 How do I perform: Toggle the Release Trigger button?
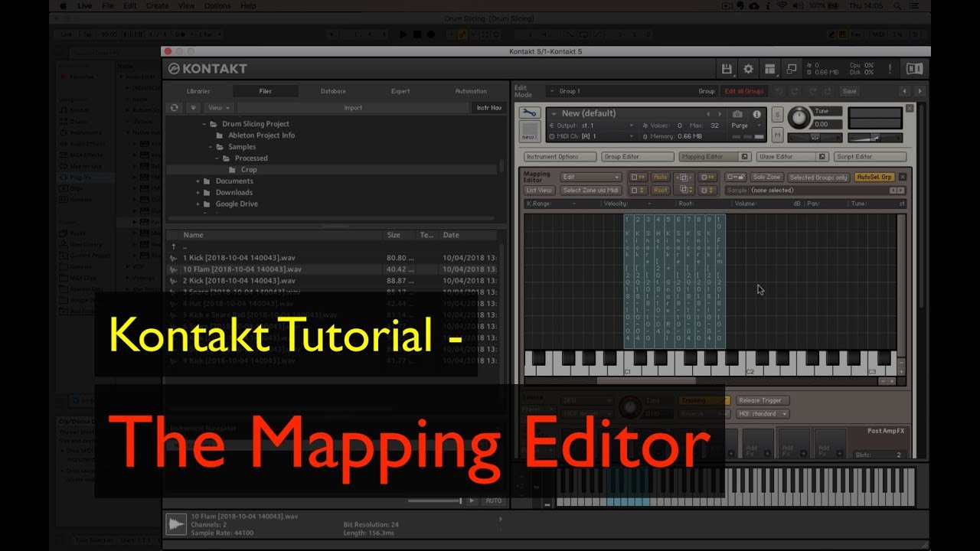coord(763,400)
